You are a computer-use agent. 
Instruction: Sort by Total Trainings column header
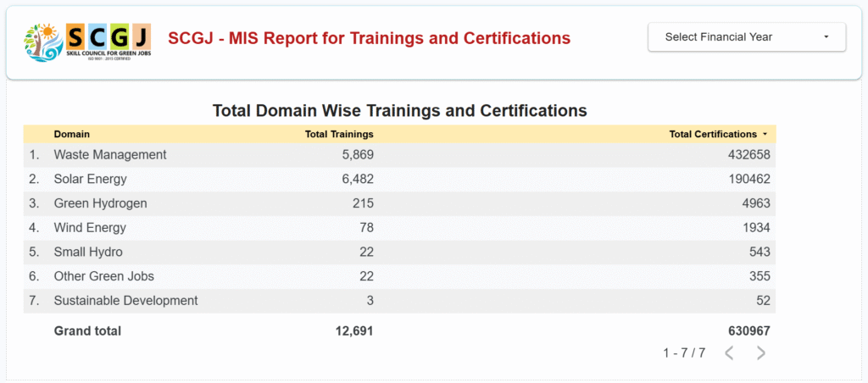pyautogui.click(x=339, y=134)
